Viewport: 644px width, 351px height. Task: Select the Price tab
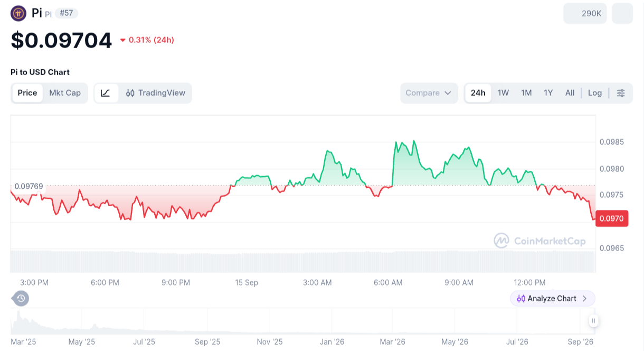click(27, 93)
